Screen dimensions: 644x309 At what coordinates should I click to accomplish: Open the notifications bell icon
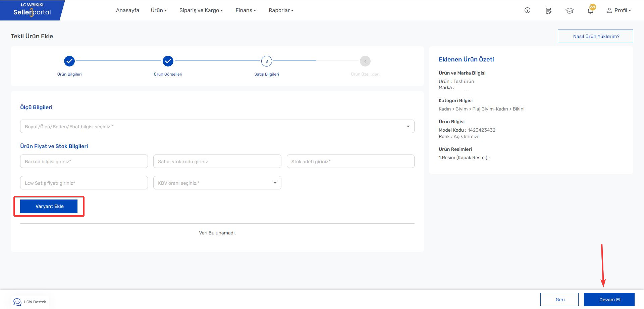(x=590, y=10)
